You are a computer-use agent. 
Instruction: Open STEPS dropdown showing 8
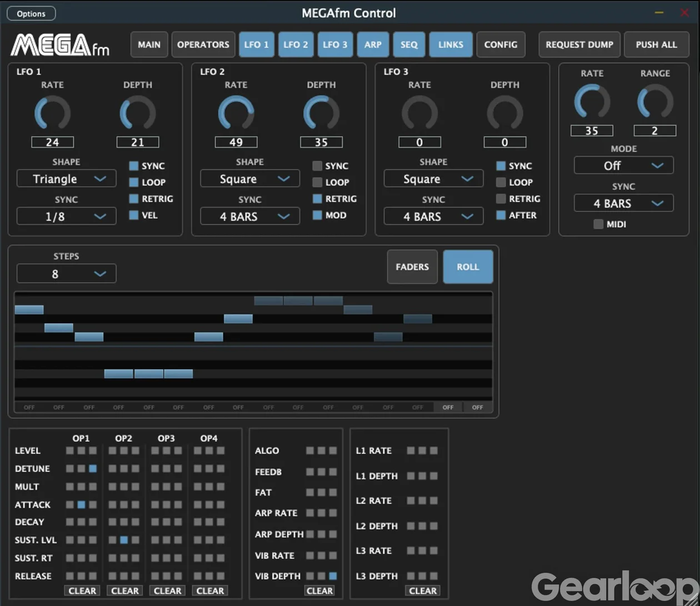click(67, 274)
